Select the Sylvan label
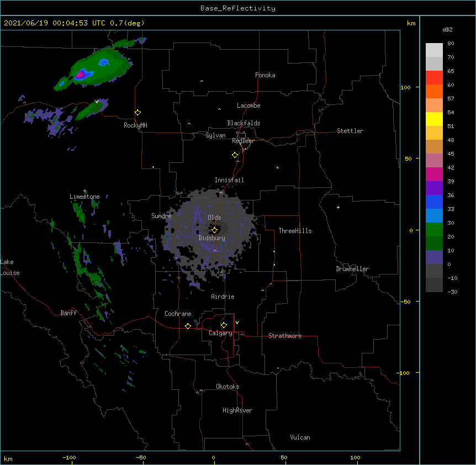Screen dimensions: 476x465 tap(215, 135)
